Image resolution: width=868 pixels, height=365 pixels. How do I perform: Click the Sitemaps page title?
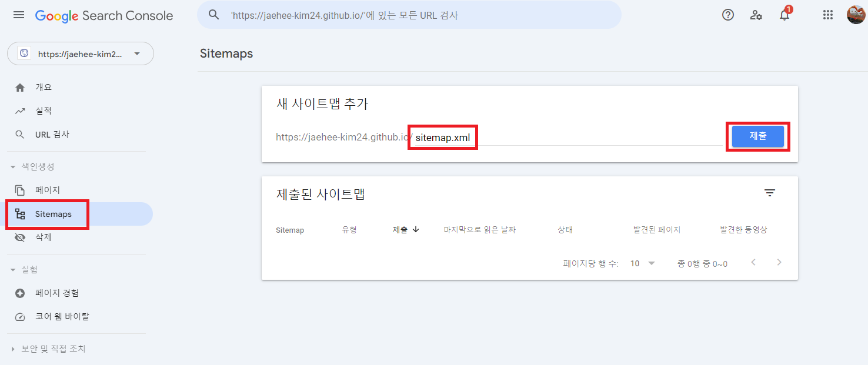tap(226, 53)
